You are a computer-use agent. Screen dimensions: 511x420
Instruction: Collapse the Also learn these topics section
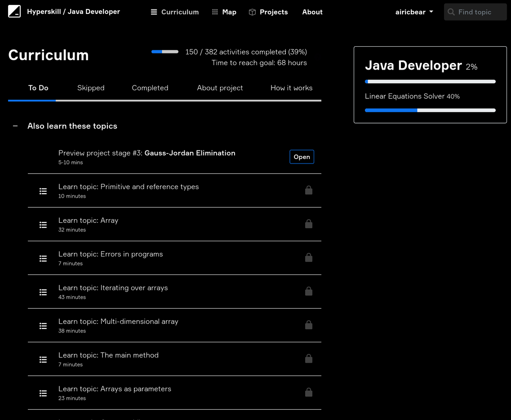click(15, 126)
